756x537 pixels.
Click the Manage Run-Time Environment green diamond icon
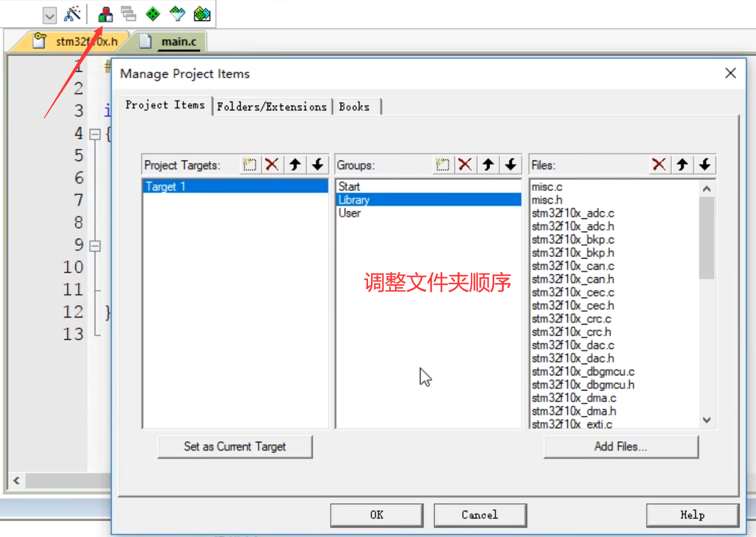coord(153,14)
